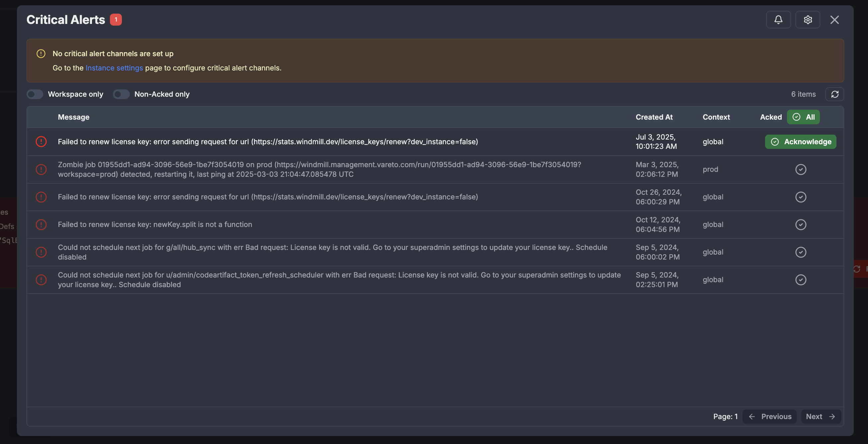Click acked checkmark for Zombie job alert
Screen dimensions: 868x444
[x=800, y=169]
